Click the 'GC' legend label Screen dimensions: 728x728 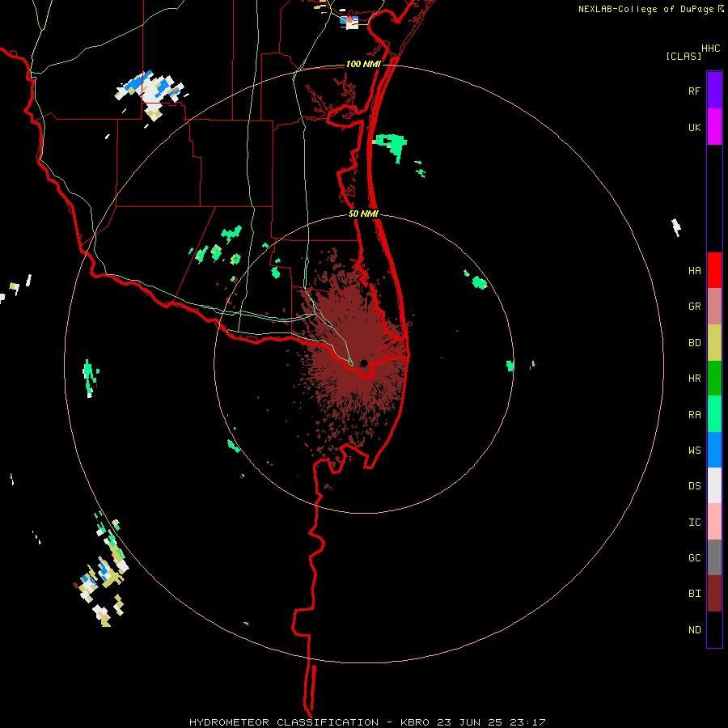(x=694, y=557)
